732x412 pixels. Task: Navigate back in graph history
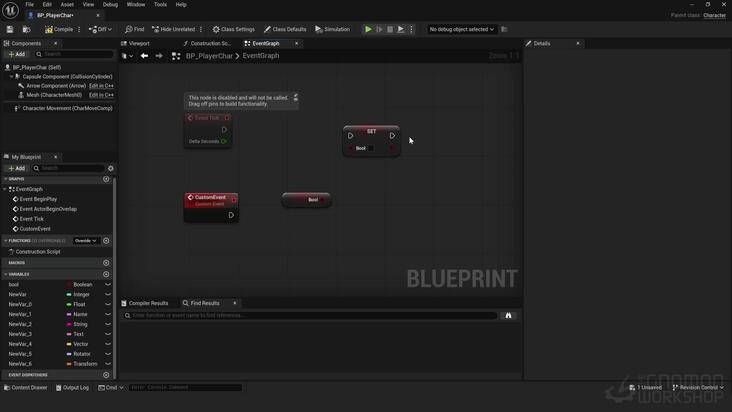pos(144,56)
